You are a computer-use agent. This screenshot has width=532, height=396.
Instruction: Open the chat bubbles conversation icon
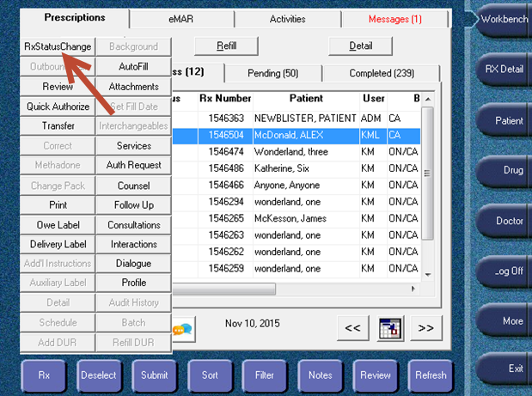(x=183, y=329)
